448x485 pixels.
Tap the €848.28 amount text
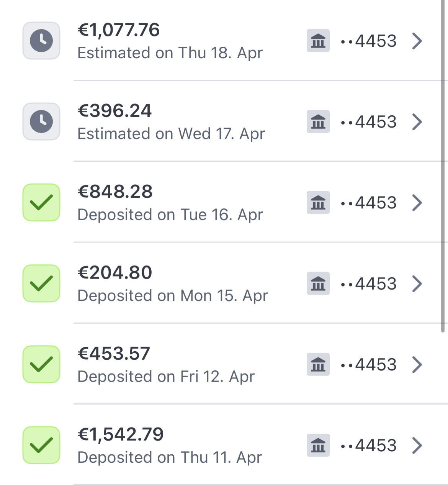coord(115,192)
